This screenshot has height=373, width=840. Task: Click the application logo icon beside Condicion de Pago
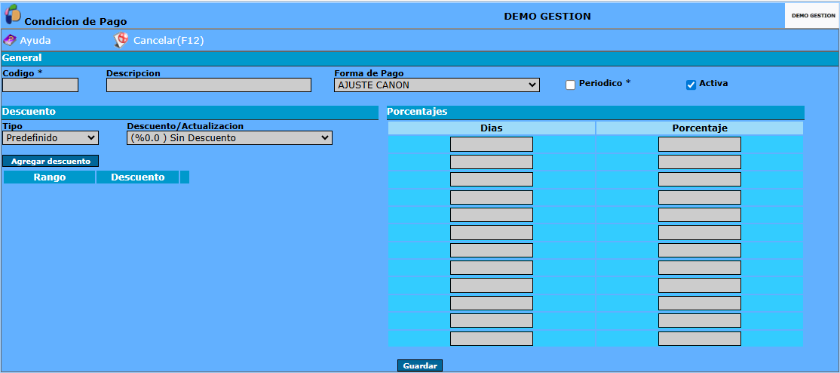[12, 14]
